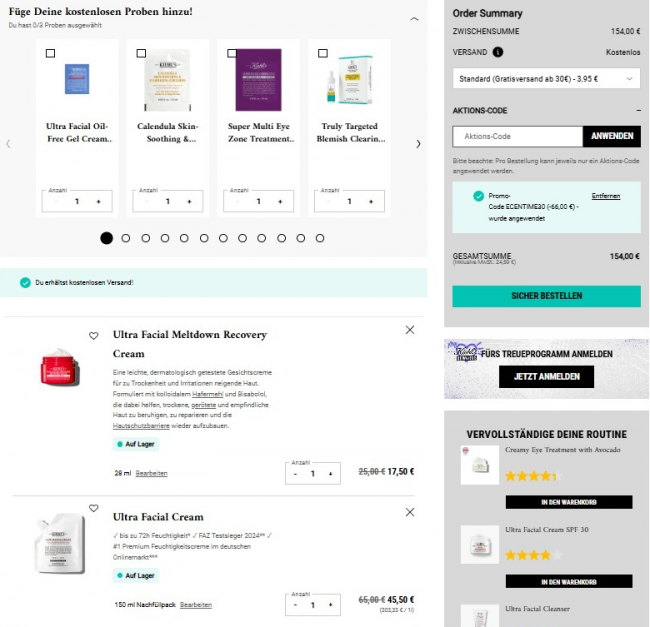Show previous free samples with left arrow
650x627 pixels.
pyautogui.click(x=9, y=144)
